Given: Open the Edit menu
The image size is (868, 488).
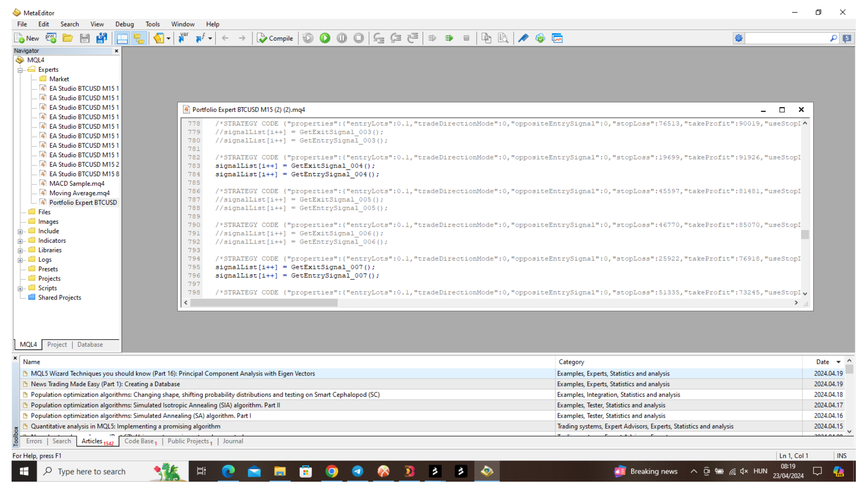Looking at the screenshot, I should coord(43,24).
